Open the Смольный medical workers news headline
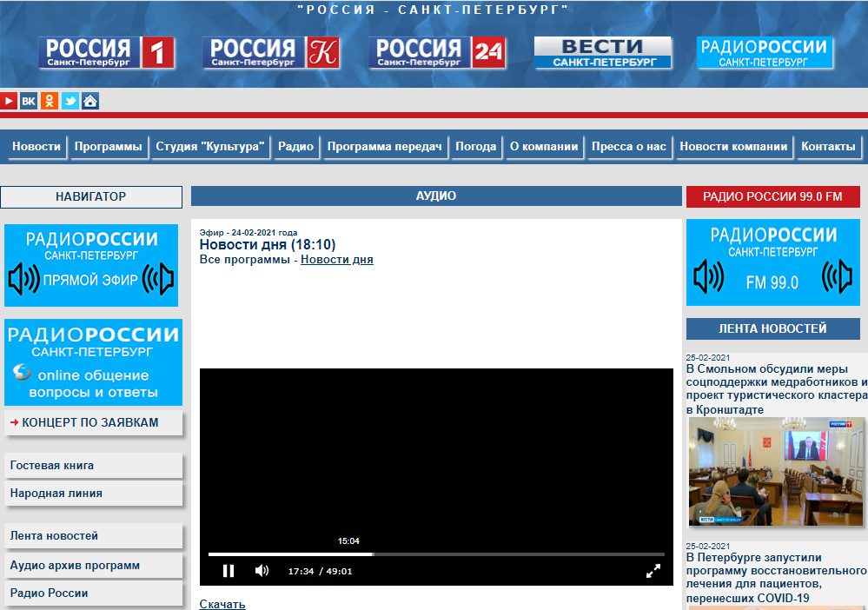The width and height of the screenshot is (868, 610). [777, 389]
